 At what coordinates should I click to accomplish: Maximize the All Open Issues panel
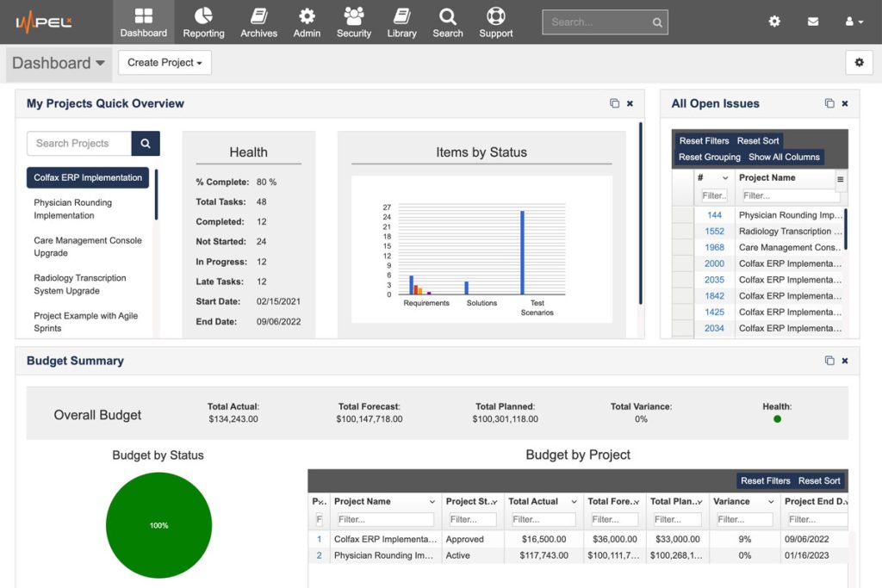(x=829, y=103)
